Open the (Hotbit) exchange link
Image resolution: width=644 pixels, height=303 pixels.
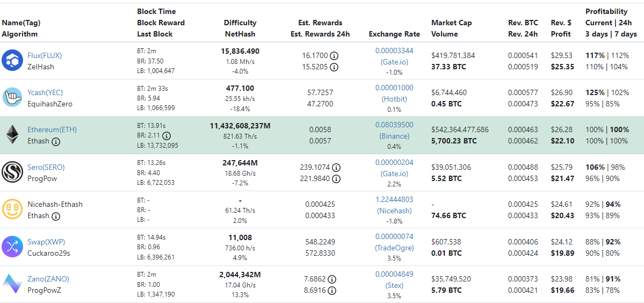tap(394, 98)
